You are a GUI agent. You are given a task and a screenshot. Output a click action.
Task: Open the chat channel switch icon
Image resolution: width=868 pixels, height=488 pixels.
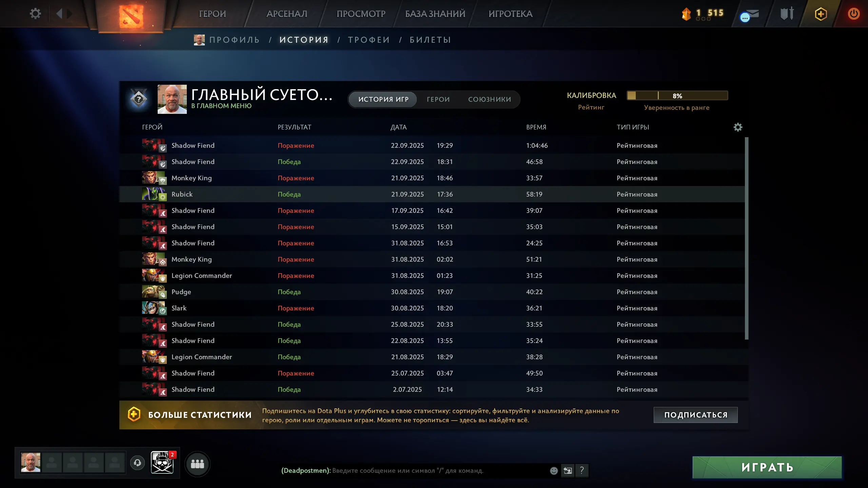568,470
